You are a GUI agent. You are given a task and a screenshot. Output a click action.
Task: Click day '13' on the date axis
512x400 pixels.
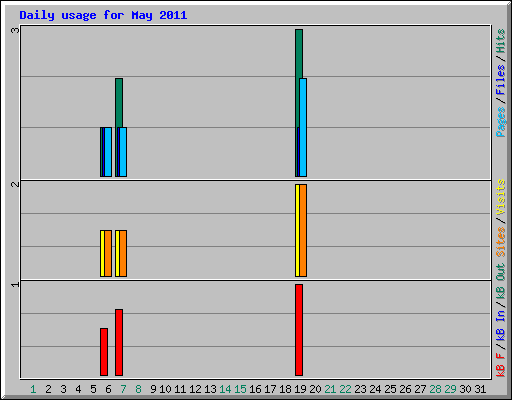click(x=210, y=389)
